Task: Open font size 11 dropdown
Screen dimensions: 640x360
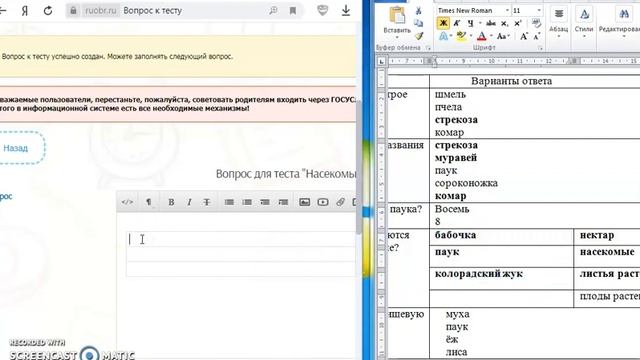Action: coord(539,11)
